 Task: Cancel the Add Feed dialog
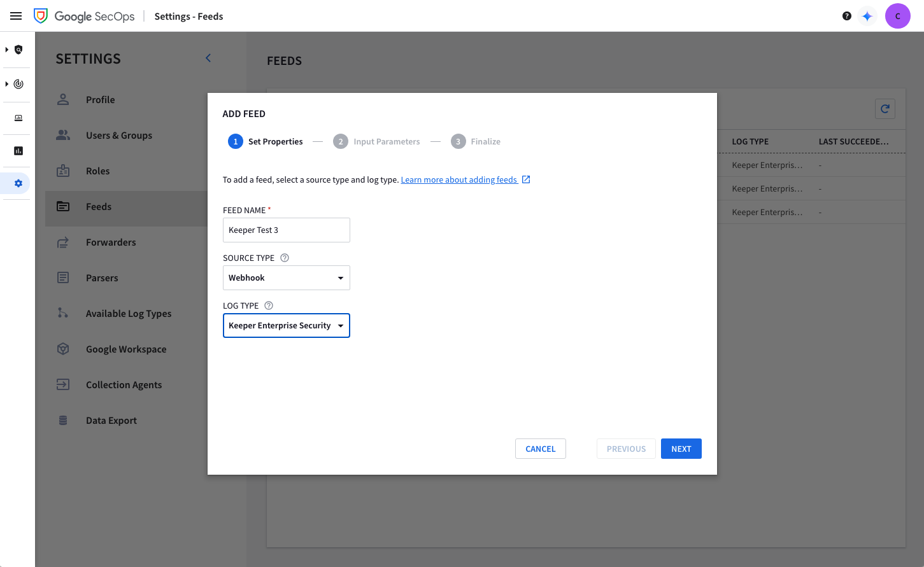(x=540, y=449)
